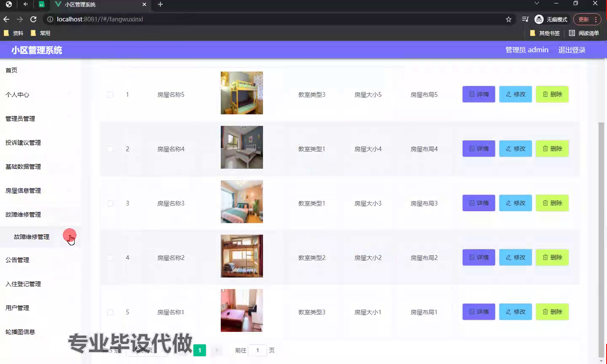Click 修改 for 房屋名称2
Image resolution: width=607 pixels, height=364 pixels.
515,257
